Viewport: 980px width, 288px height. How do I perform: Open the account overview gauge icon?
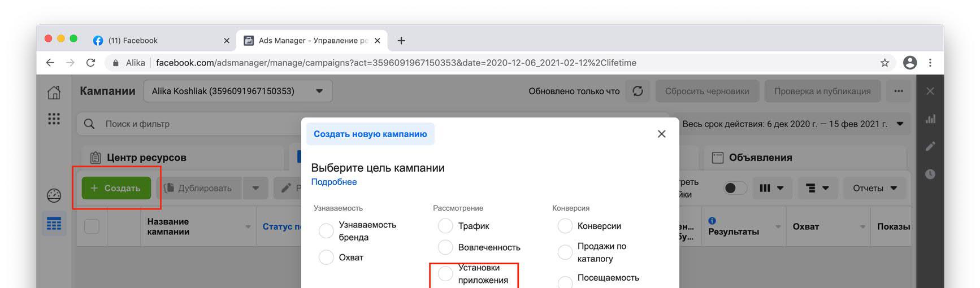[x=54, y=195]
